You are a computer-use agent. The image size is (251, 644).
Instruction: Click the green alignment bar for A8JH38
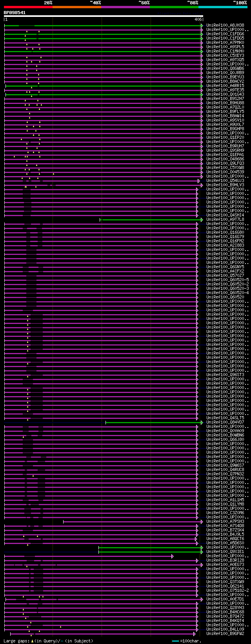point(104,25)
